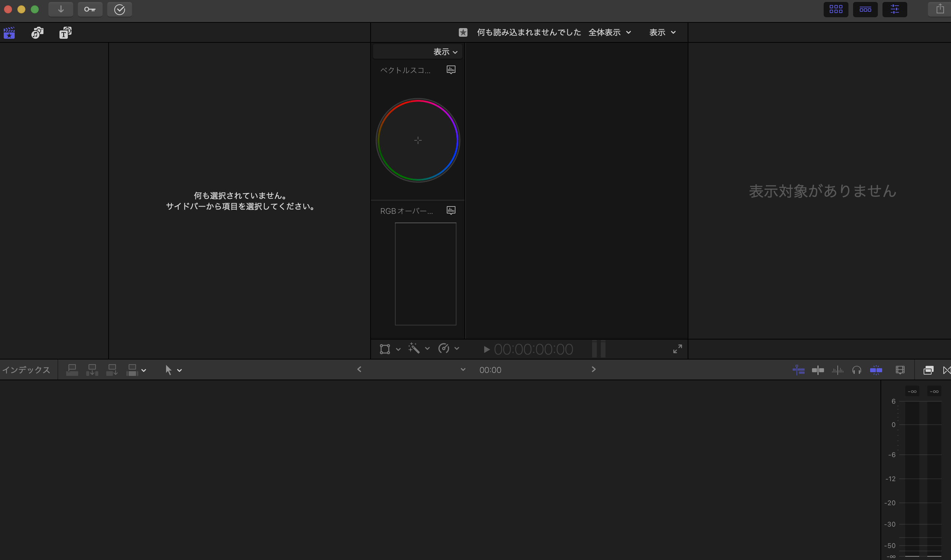
Task: Toggle the timeline panel visibility button
Action: coord(865,9)
